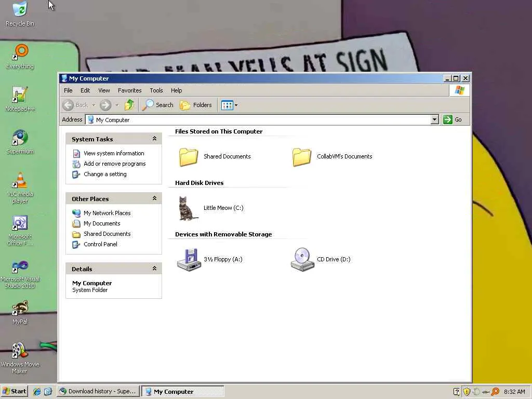Click the Windows flag logo throbber

(x=459, y=90)
